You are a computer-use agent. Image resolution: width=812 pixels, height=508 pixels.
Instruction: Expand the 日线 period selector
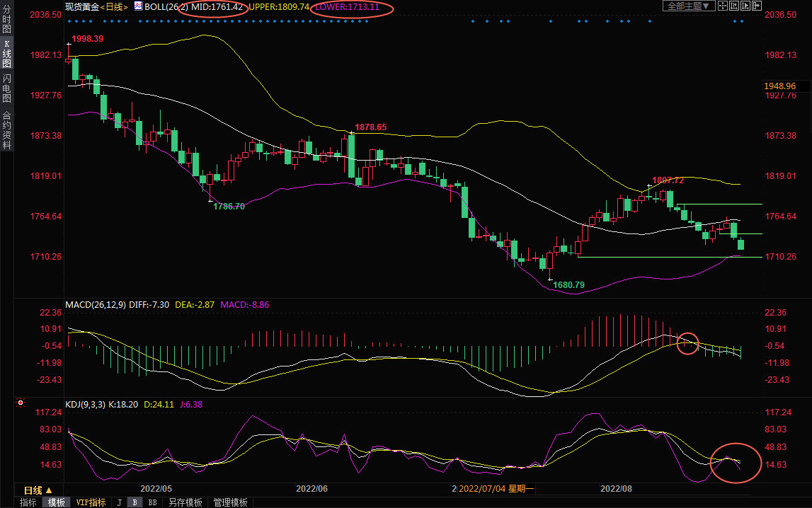pyautogui.click(x=38, y=490)
